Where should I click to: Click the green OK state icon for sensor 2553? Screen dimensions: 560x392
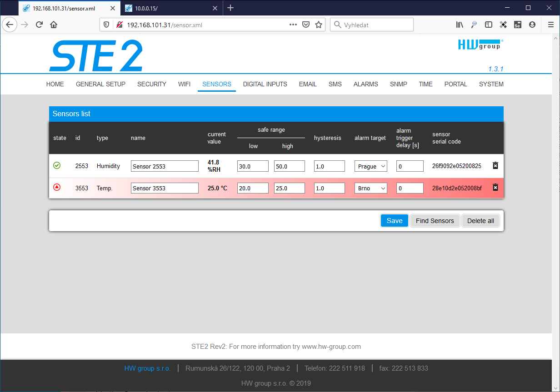57,166
